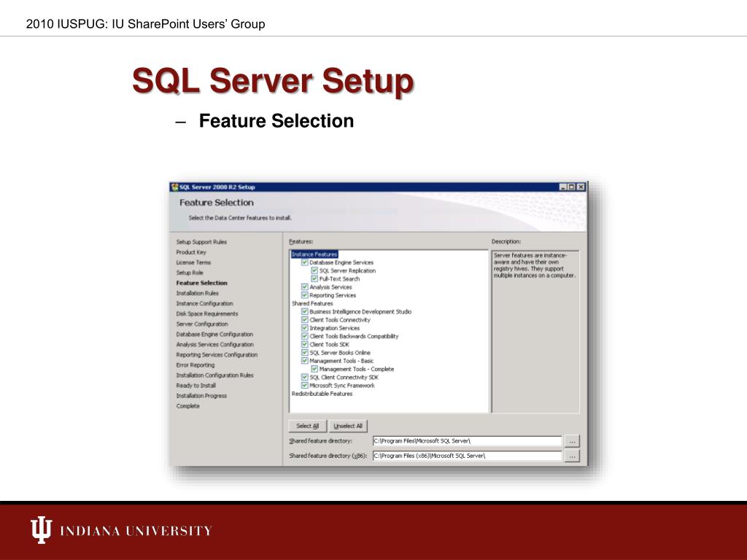Click the Indiana University trident logo
The image size is (747, 560).
click(41, 529)
